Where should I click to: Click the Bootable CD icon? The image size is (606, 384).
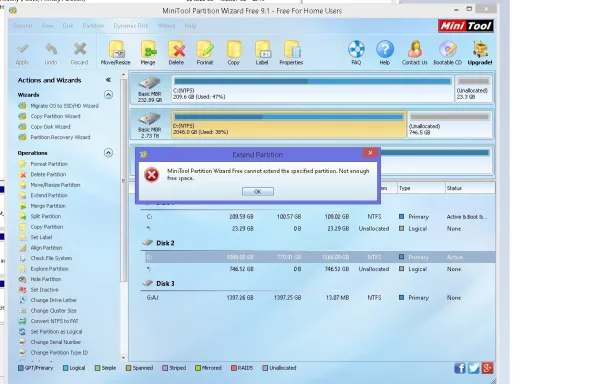[448, 49]
